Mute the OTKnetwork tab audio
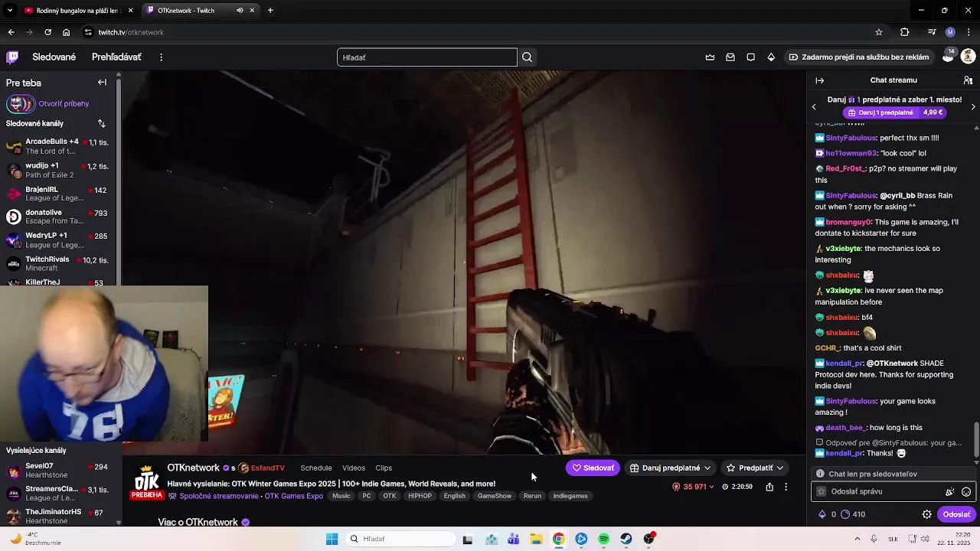Screen dimensions: 980x551 [240, 11]
